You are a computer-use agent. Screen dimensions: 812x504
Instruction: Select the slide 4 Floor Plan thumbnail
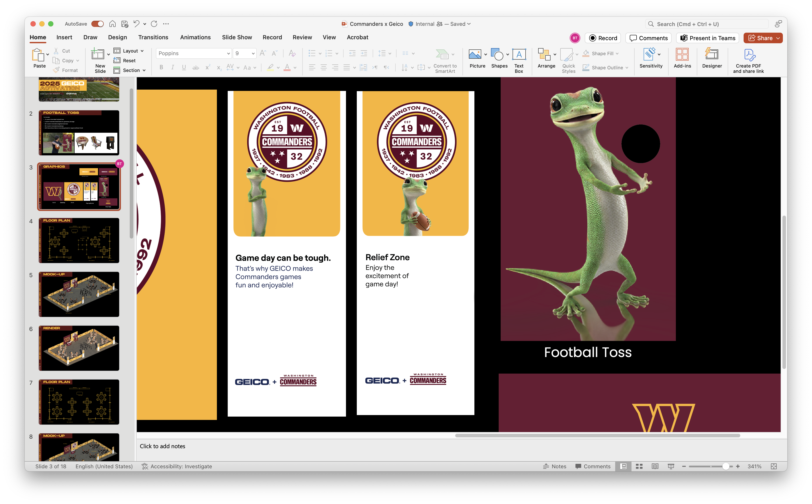(79, 240)
